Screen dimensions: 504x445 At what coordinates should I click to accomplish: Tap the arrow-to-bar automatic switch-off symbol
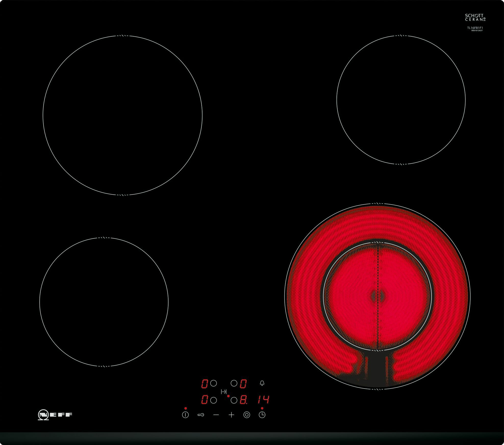(x=224, y=392)
